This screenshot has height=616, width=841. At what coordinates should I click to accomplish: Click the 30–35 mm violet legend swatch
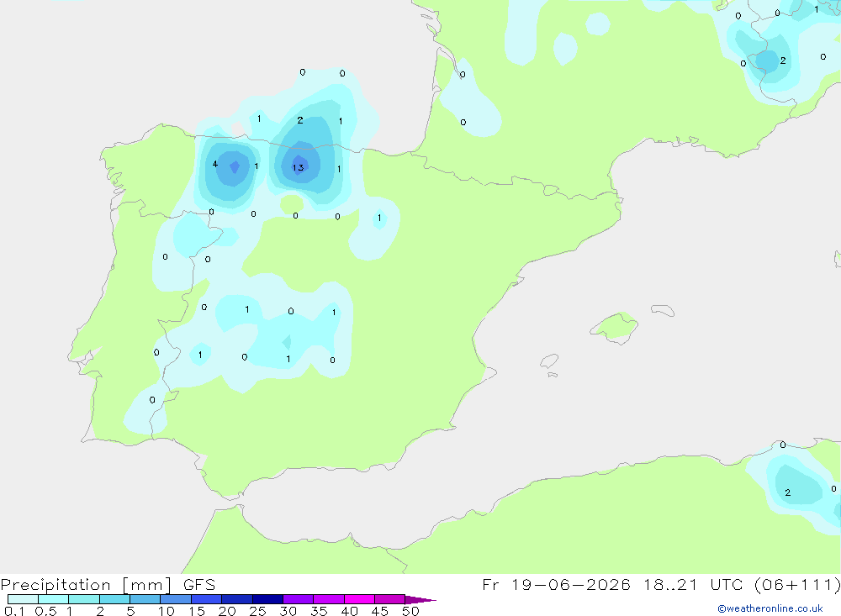click(299, 599)
